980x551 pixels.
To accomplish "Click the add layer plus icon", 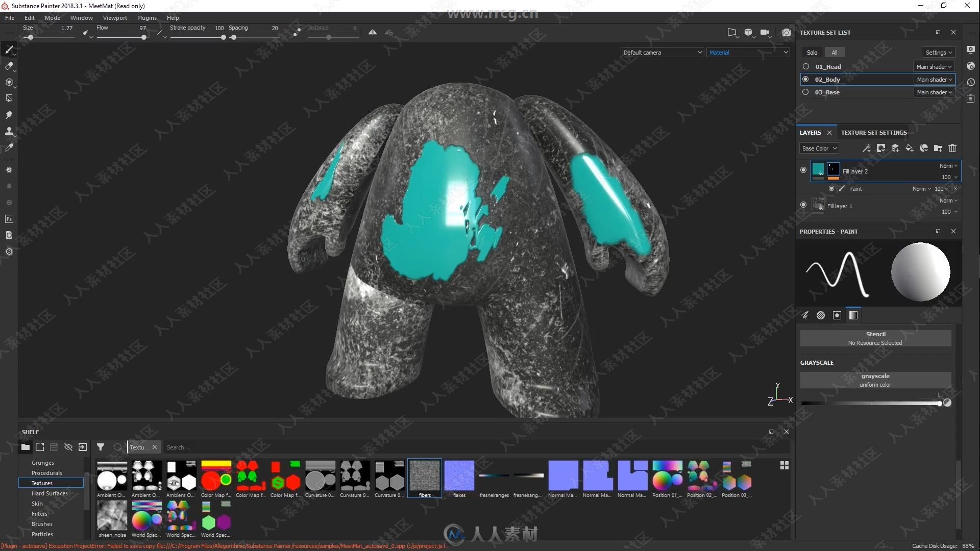I will [x=896, y=148].
